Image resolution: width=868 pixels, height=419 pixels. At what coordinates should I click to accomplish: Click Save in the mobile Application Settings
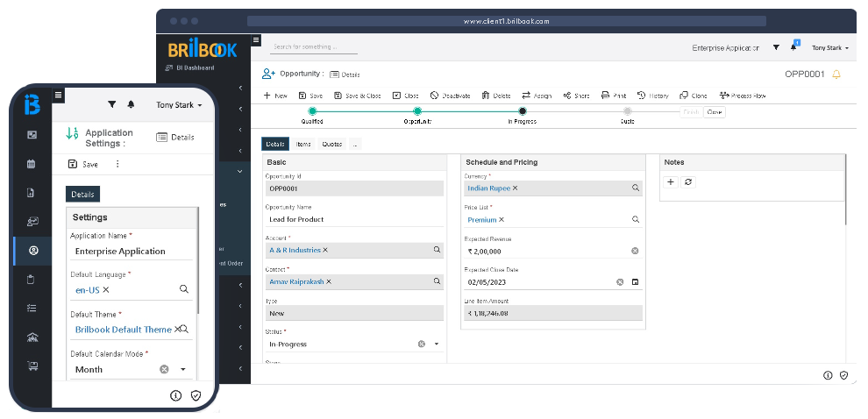[82, 164]
